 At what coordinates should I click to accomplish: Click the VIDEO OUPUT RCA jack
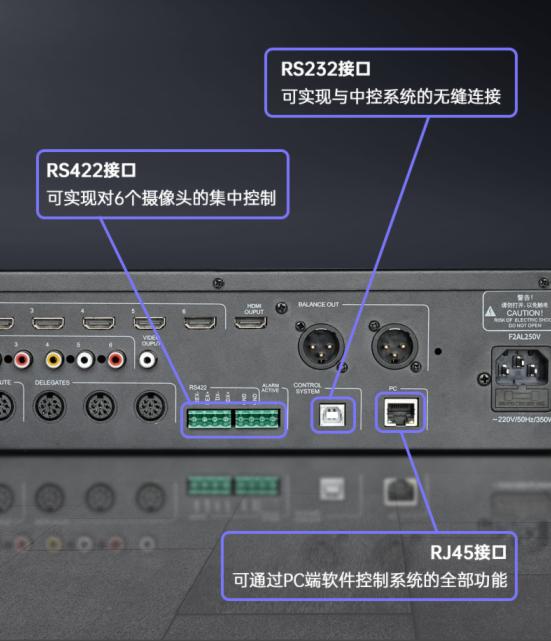148,360
